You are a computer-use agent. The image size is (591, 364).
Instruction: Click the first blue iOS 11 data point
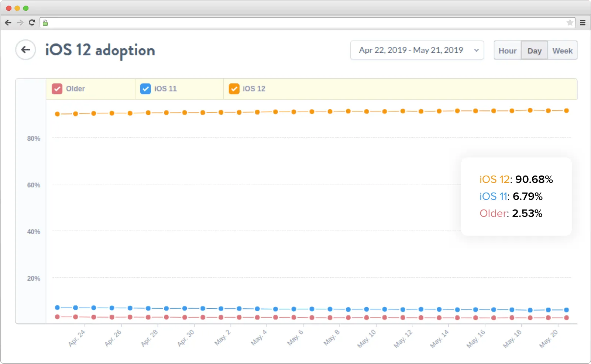57,308
